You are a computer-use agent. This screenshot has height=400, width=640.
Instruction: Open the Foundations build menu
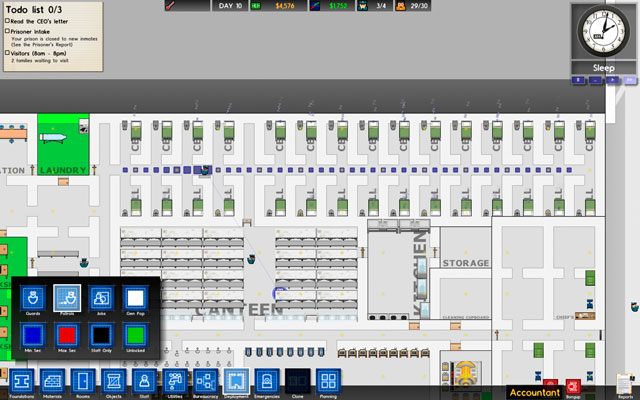22,381
